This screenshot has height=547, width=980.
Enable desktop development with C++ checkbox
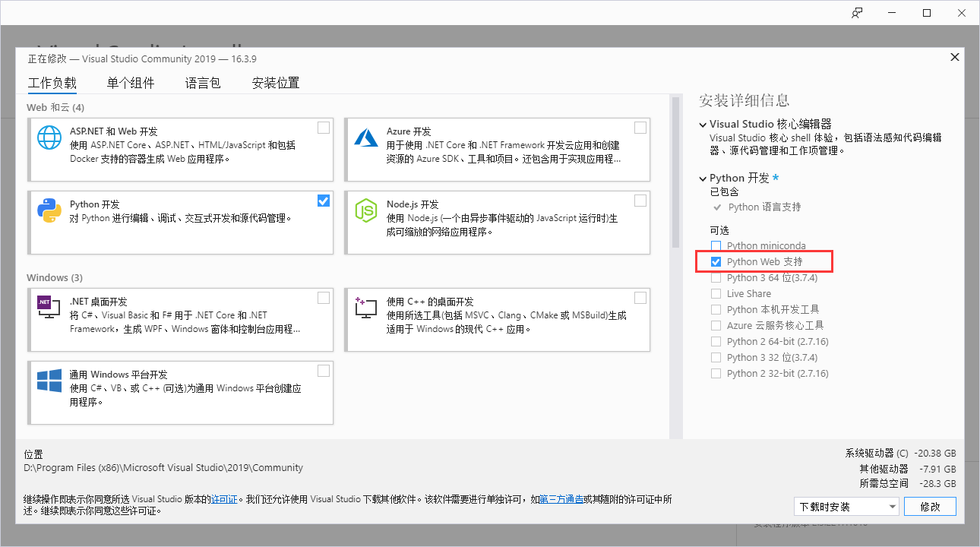pyautogui.click(x=640, y=297)
